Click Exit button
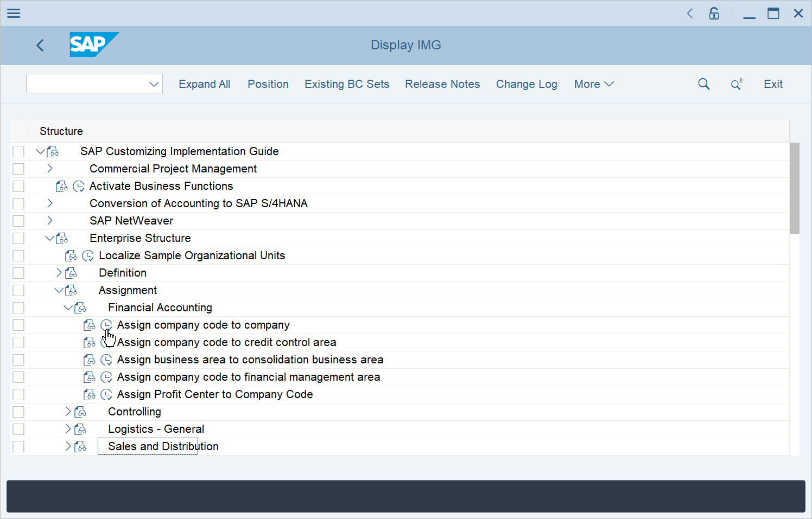The width and height of the screenshot is (812, 519). 773,84
